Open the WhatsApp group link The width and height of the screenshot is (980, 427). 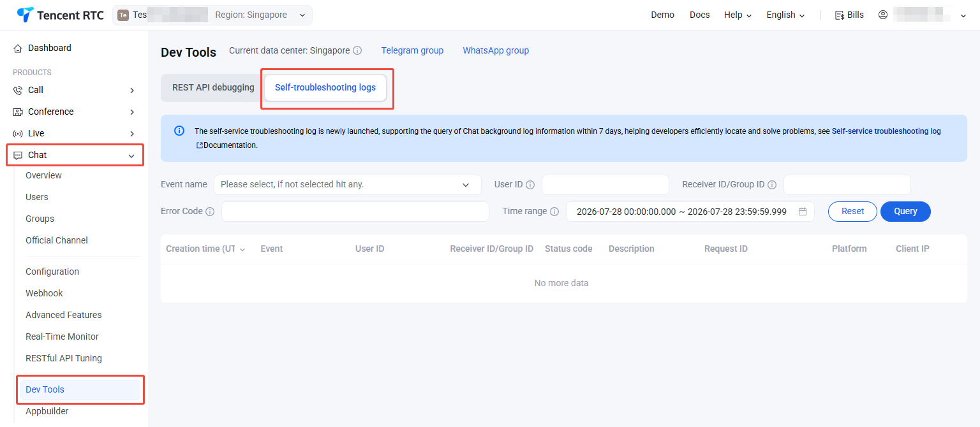point(496,50)
